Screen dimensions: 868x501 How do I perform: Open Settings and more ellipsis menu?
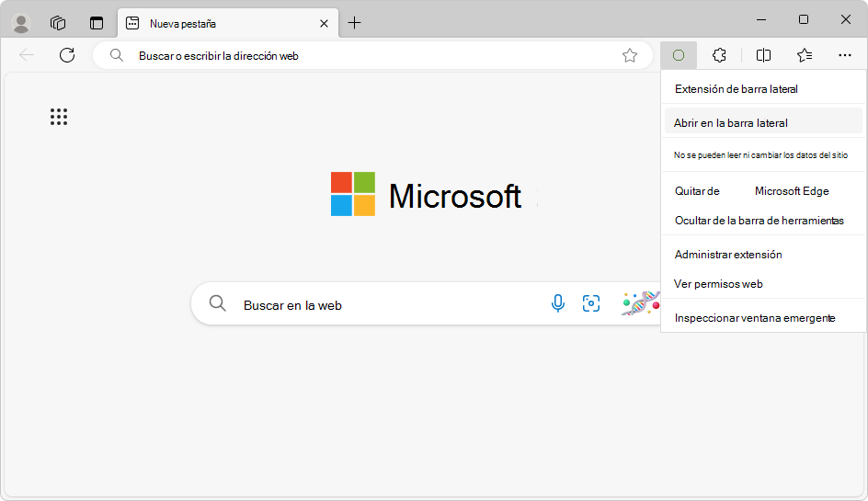coord(845,55)
